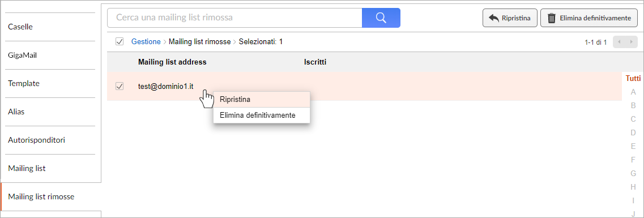Image resolution: width=644 pixels, height=218 pixels.
Task: Open the Caselle sidebar section
Action: pyautogui.click(x=52, y=27)
